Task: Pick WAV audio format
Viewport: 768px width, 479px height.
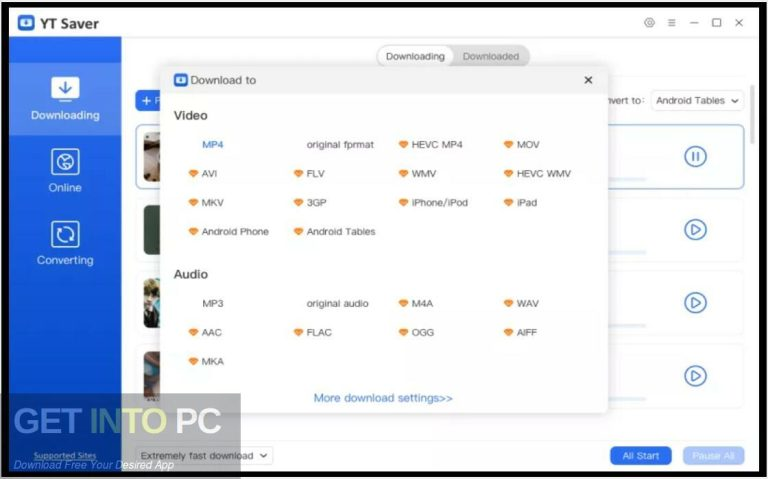Action: [x=521, y=303]
